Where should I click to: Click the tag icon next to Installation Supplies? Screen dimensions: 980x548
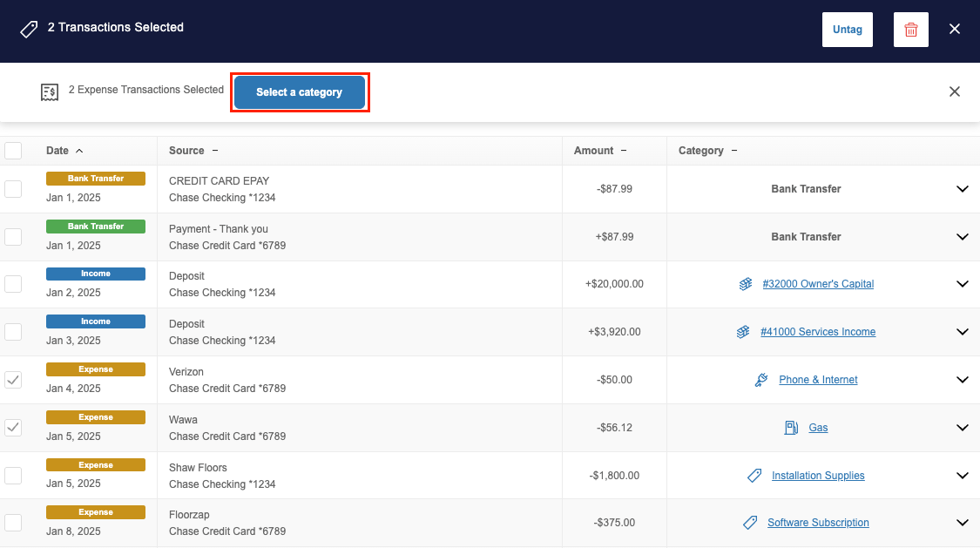tap(754, 476)
